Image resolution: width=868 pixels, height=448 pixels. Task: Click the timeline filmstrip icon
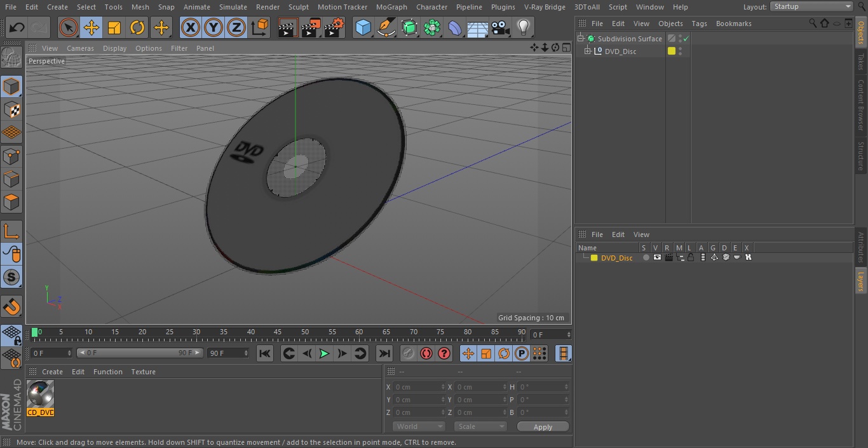[563, 353]
